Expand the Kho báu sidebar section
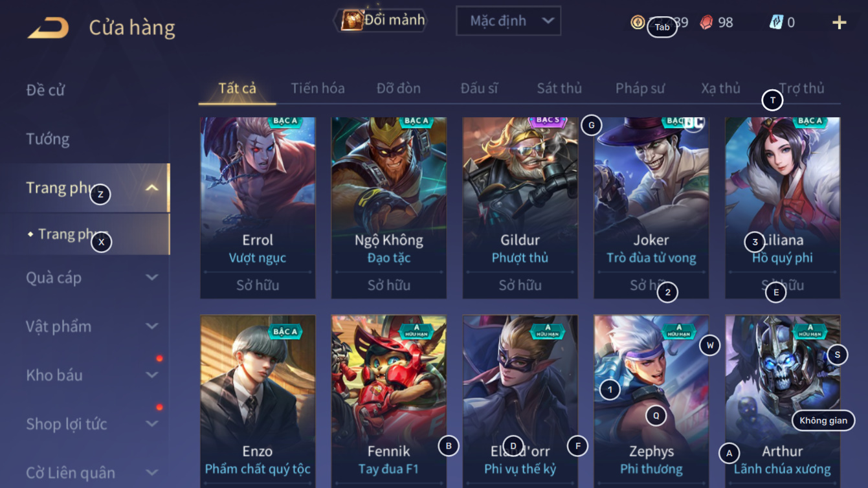 [151, 375]
